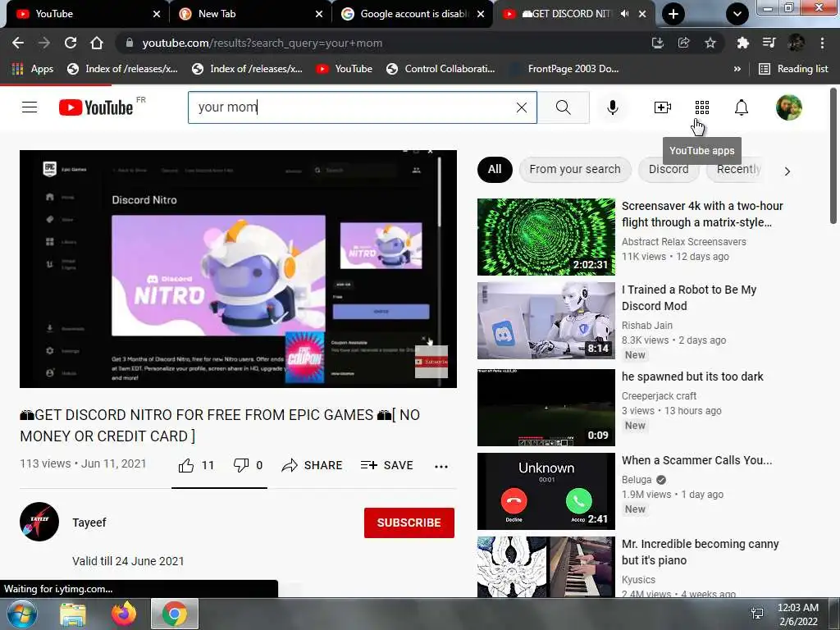Open the Beluga channel name
The image size is (840, 630).
637,479
